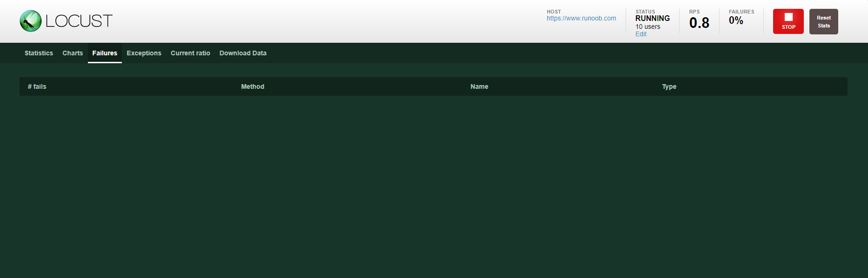The image size is (868, 278).
Task: Click the 10 users count text
Action: click(648, 26)
